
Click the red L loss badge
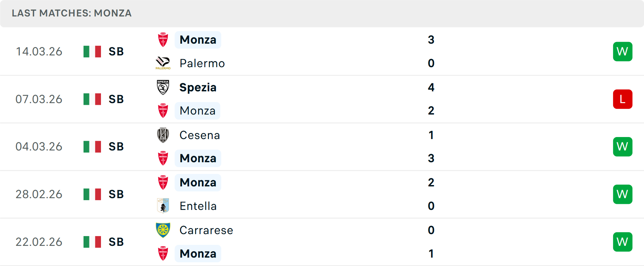[x=623, y=99]
